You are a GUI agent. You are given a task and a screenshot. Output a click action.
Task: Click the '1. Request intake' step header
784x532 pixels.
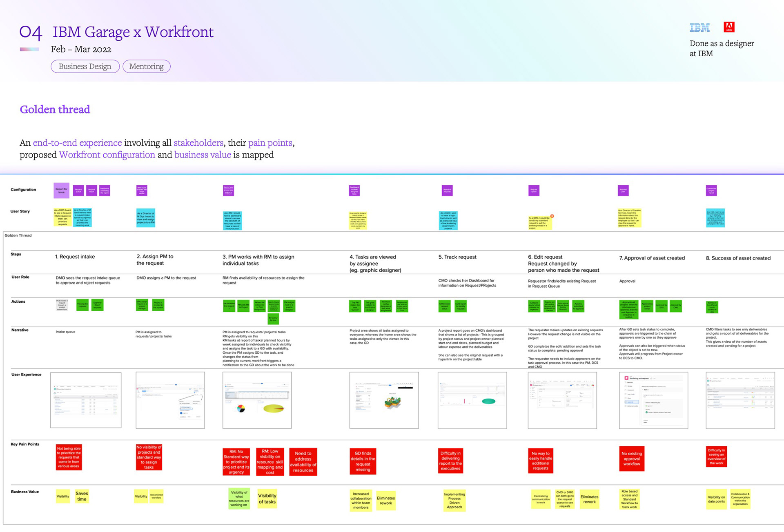click(x=75, y=257)
